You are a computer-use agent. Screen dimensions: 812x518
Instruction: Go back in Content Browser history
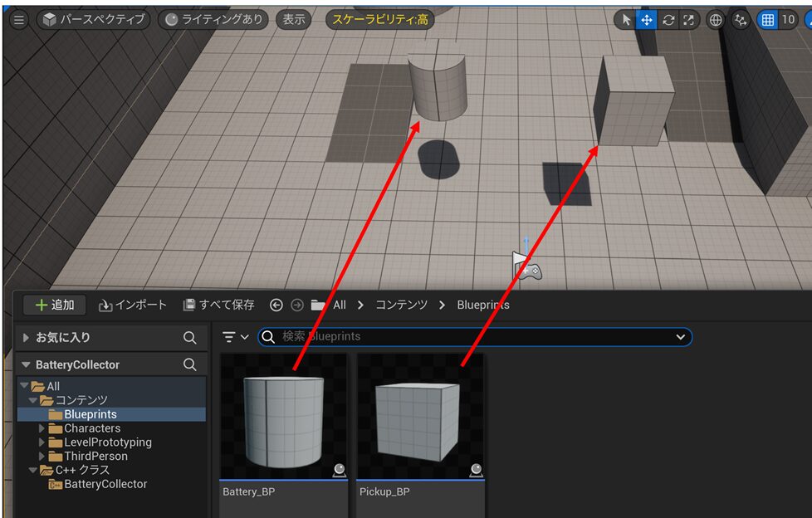pos(276,305)
